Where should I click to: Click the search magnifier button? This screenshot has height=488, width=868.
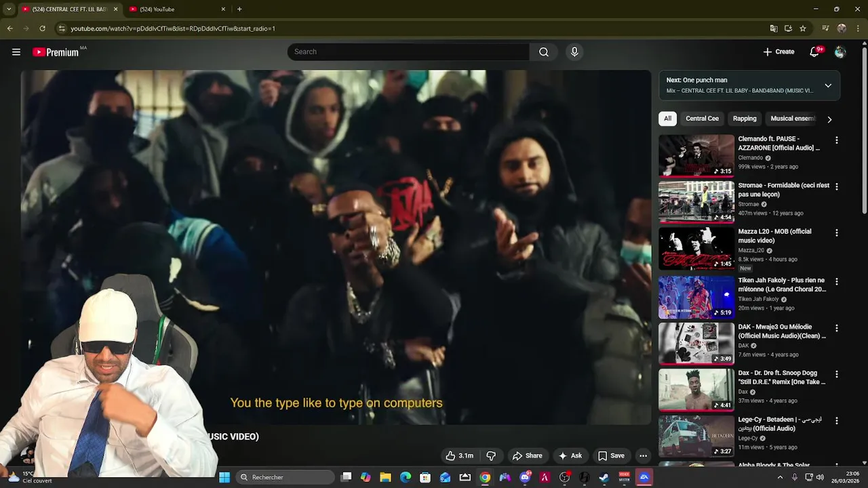click(x=544, y=52)
